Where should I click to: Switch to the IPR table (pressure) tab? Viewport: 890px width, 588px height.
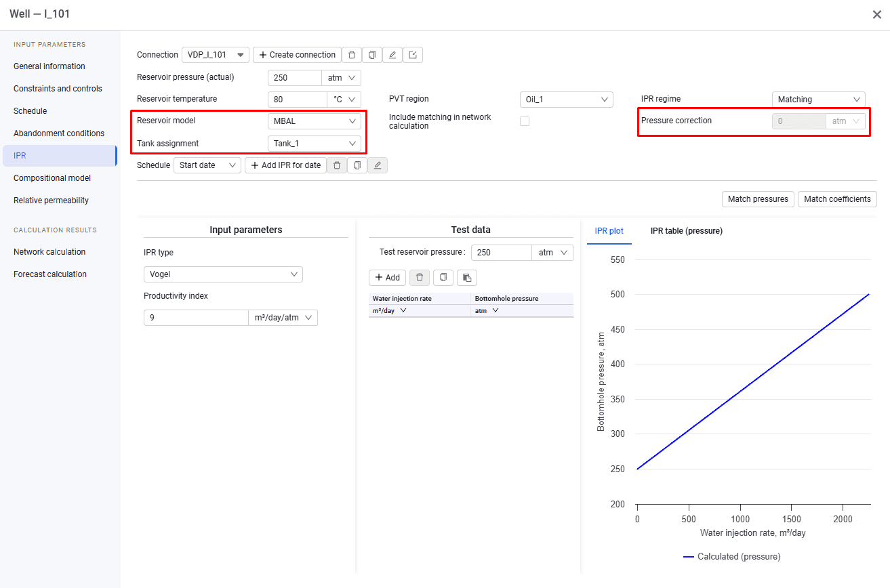point(687,231)
